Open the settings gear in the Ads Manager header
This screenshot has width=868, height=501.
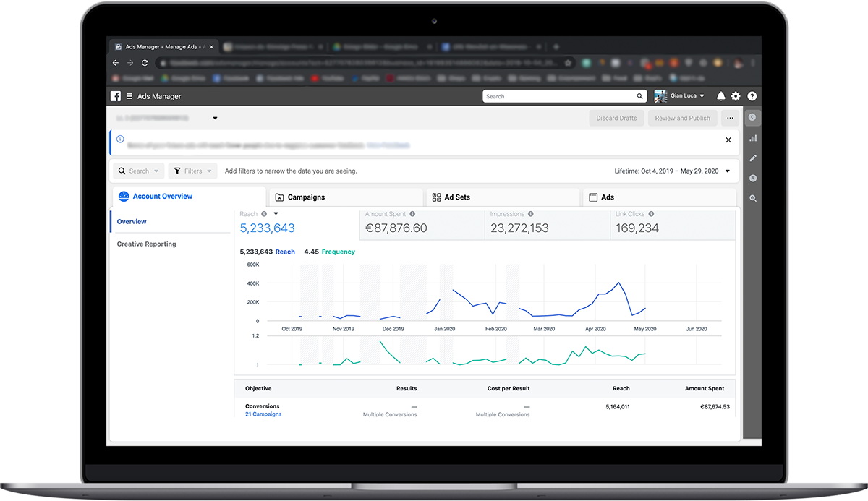pyautogui.click(x=736, y=96)
